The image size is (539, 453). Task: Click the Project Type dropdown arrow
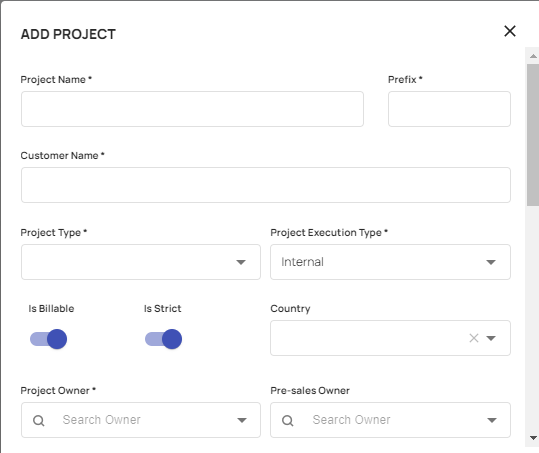tap(241, 262)
